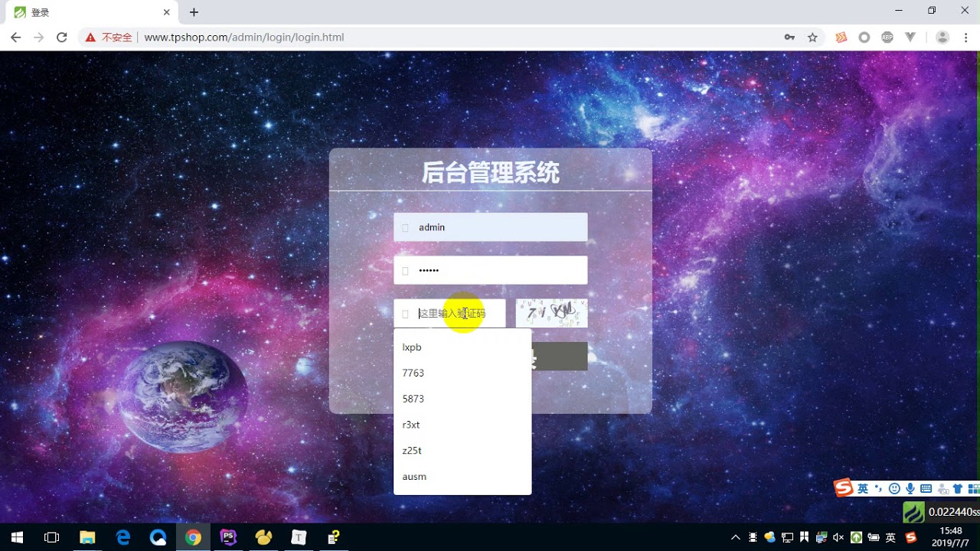
Task: Click the password field
Action: [491, 270]
